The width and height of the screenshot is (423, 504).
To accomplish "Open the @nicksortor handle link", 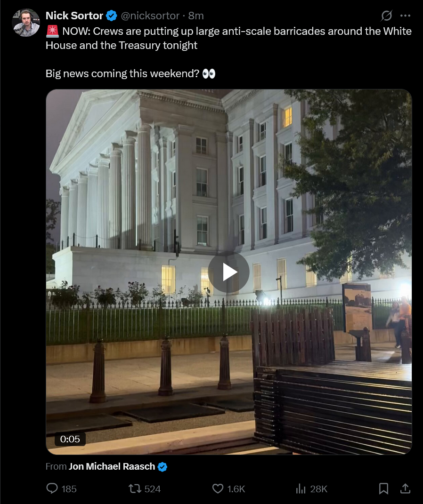I will point(150,16).
